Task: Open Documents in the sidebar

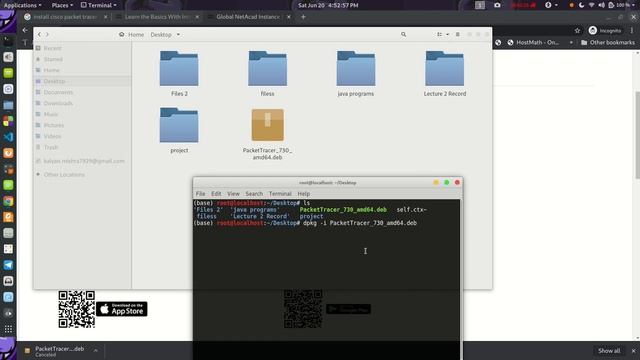Action: pyautogui.click(x=58, y=92)
